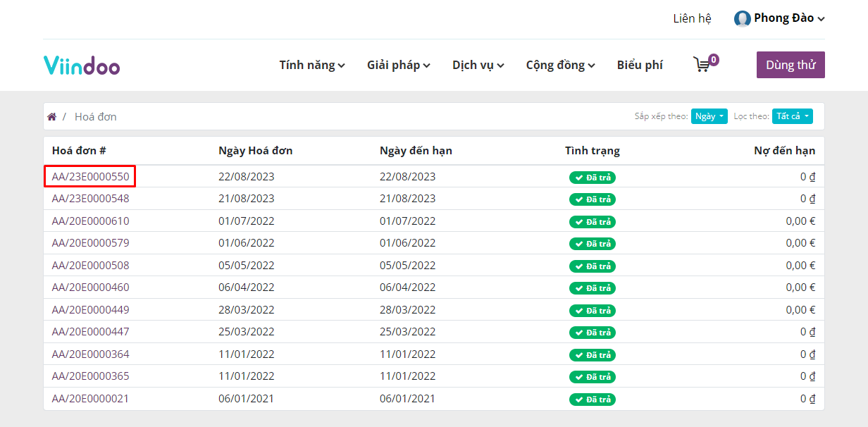Click the Viindoo logo

click(82, 65)
